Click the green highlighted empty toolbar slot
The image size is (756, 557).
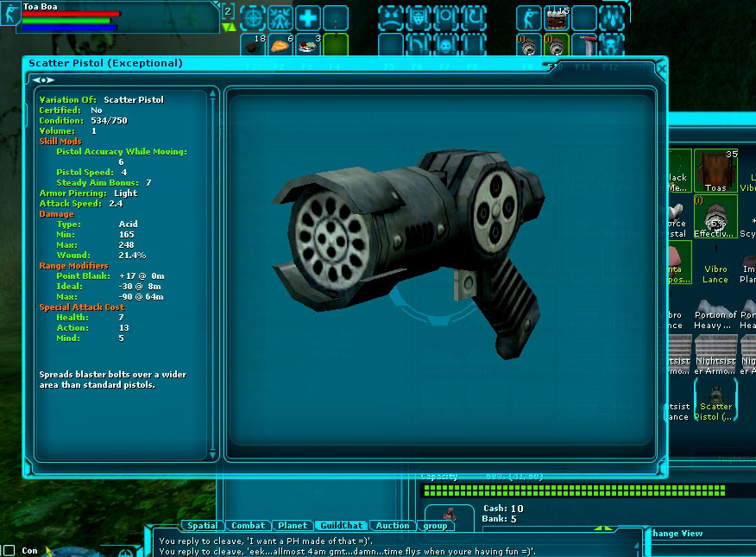click(336, 44)
